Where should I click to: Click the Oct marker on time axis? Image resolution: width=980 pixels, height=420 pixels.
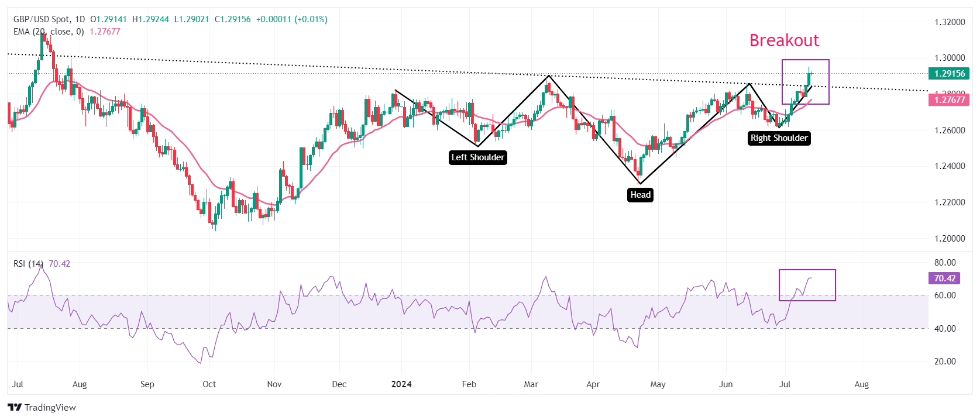pyautogui.click(x=209, y=384)
